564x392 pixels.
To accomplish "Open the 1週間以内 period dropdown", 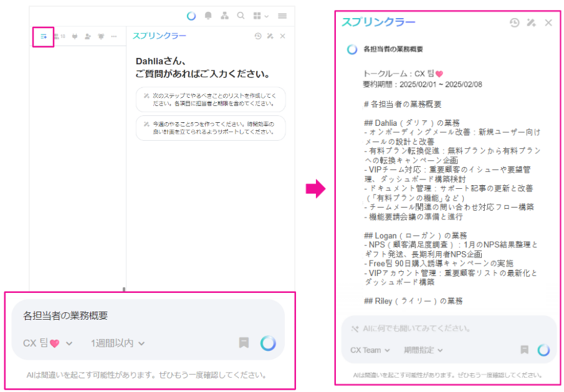I will coord(118,343).
